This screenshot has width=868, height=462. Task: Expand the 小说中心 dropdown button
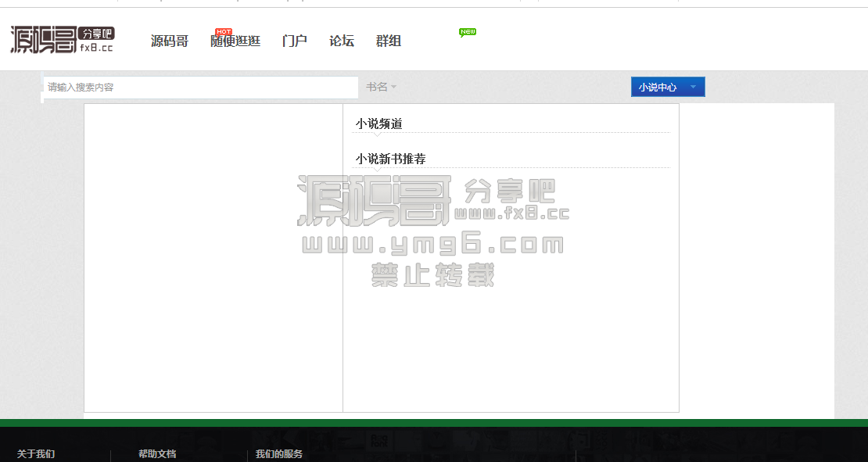(x=668, y=87)
